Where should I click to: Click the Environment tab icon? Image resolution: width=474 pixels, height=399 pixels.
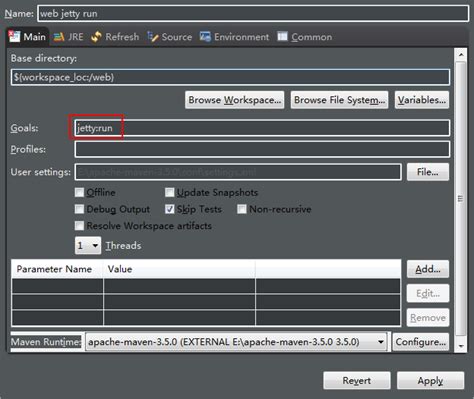(x=205, y=37)
